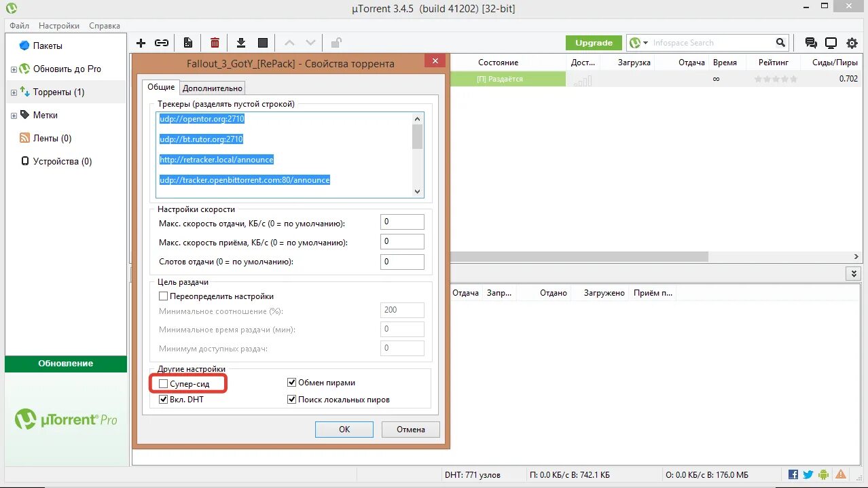The image size is (868, 488).
Task: Click the red Remove torrent trash icon
Action: click(215, 43)
